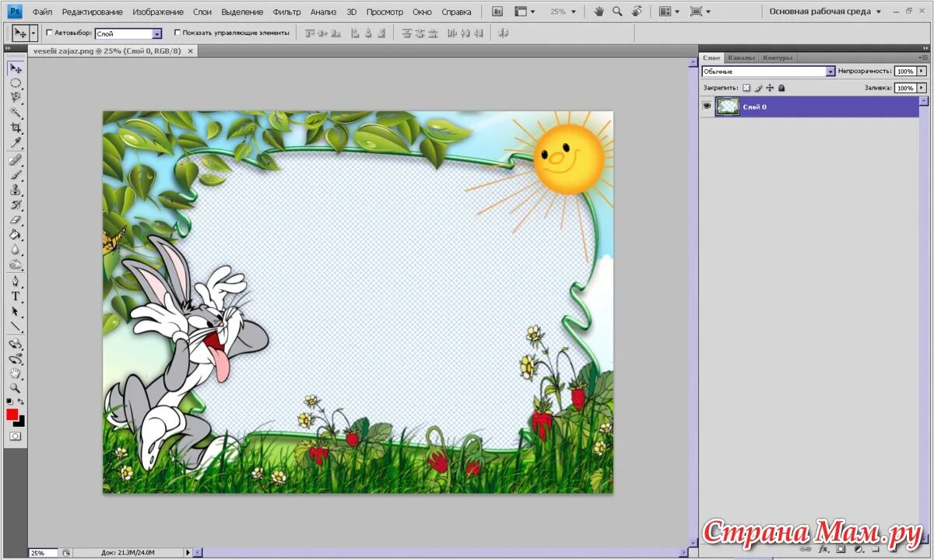Select the Zoom tool in the toolbox
934x560 pixels.
(16, 388)
